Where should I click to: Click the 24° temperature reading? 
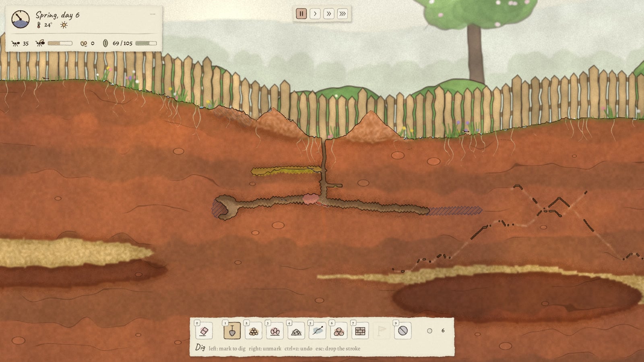(48, 25)
